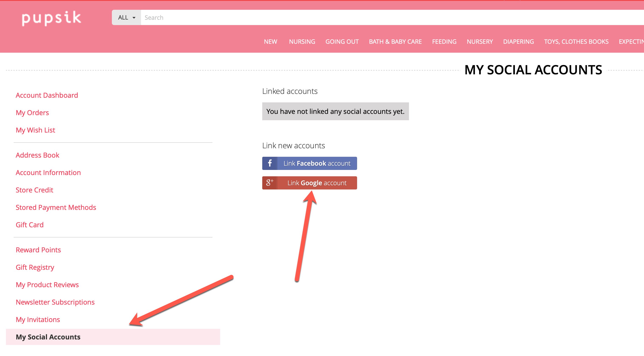Viewport: 644px width, 356px height.
Task: Open the ALL category dropdown
Action: click(127, 17)
